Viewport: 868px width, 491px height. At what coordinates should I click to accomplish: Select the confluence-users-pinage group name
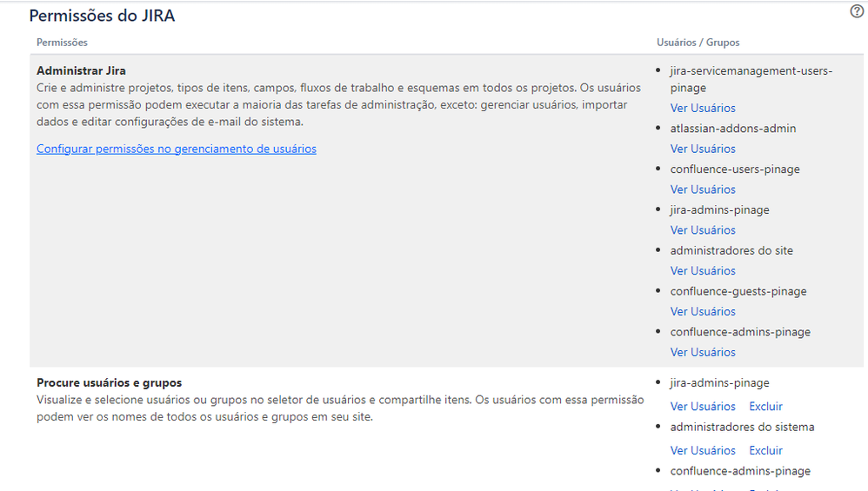(x=735, y=169)
